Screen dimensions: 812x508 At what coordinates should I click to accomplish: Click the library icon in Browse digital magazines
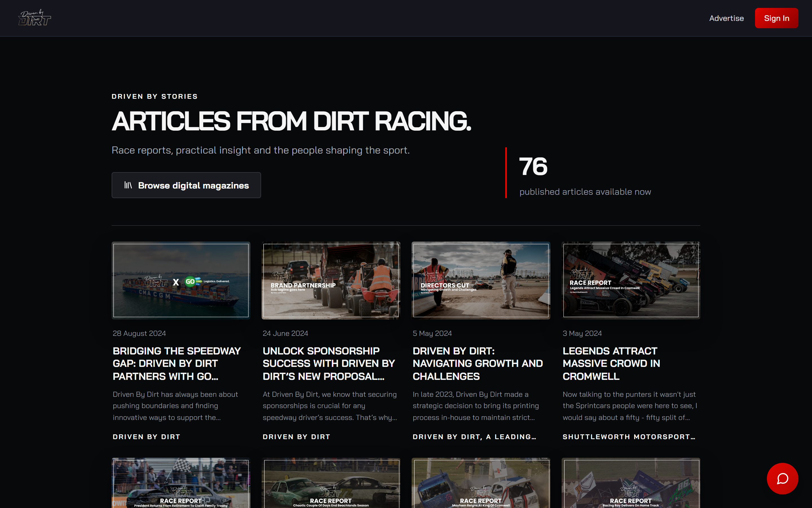pos(128,185)
